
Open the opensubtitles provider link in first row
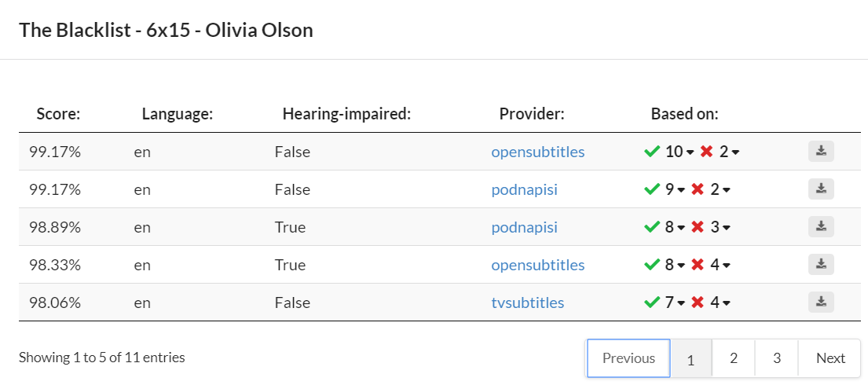(x=538, y=152)
